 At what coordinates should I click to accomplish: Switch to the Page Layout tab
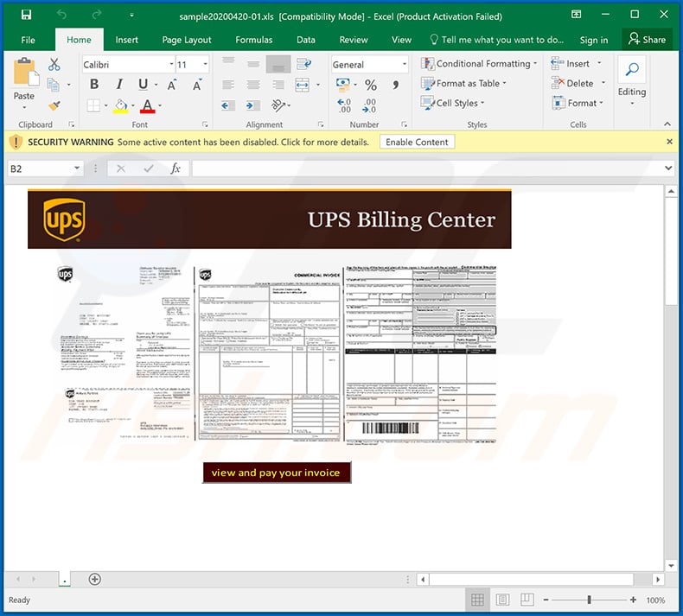(x=187, y=40)
